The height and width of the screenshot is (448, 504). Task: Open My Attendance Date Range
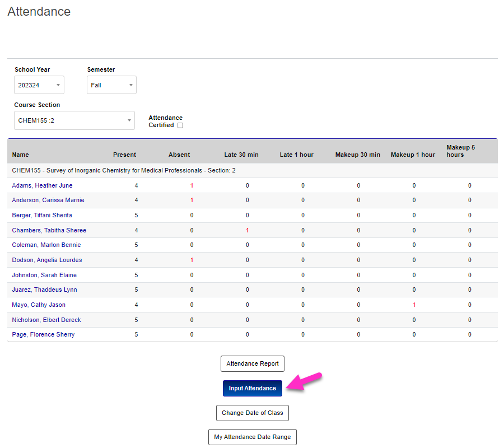point(252,437)
